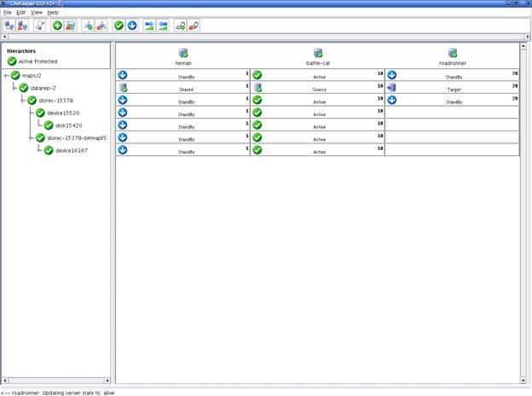The width and height of the screenshot is (532, 396).
Task: Click heman's Shared disk icon in the datarep-2 row
Action: pyautogui.click(x=123, y=88)
